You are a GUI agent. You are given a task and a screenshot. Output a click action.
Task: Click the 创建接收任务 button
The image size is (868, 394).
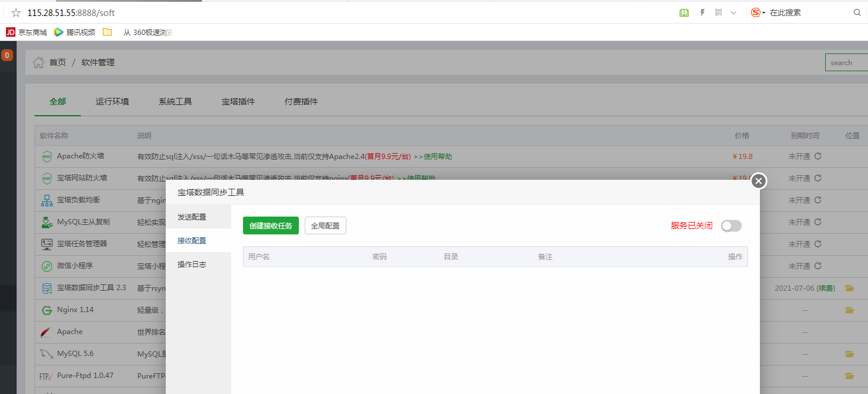271,225
